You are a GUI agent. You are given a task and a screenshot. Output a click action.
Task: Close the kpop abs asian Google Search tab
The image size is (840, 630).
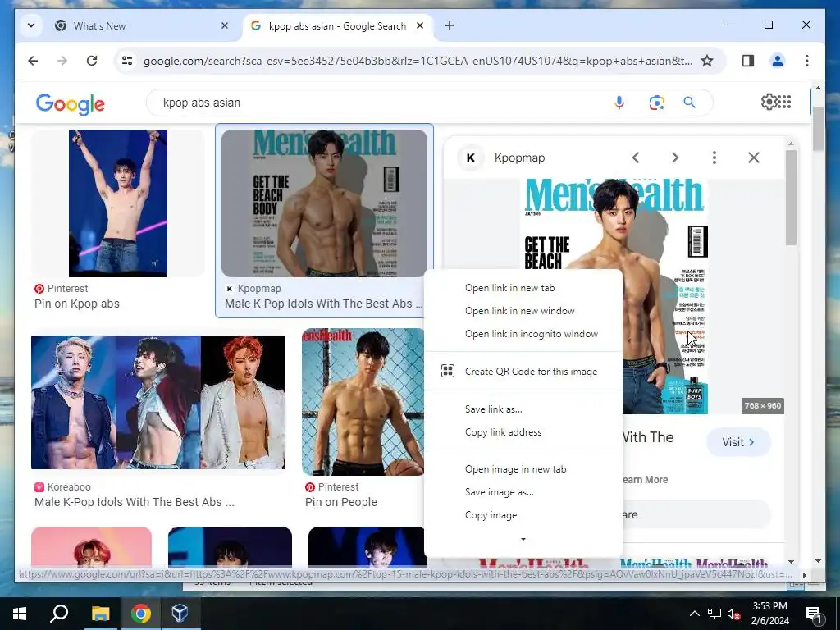point(421,25)
